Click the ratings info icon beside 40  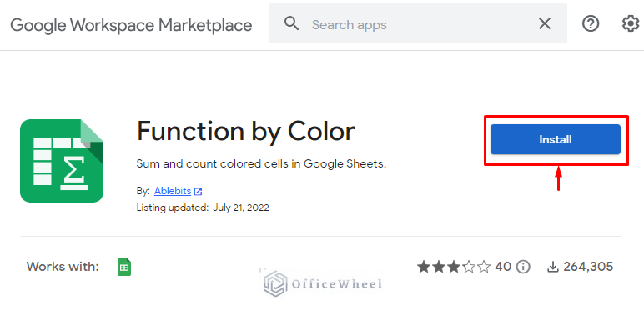pyautogui.click(x=523, y=267)
